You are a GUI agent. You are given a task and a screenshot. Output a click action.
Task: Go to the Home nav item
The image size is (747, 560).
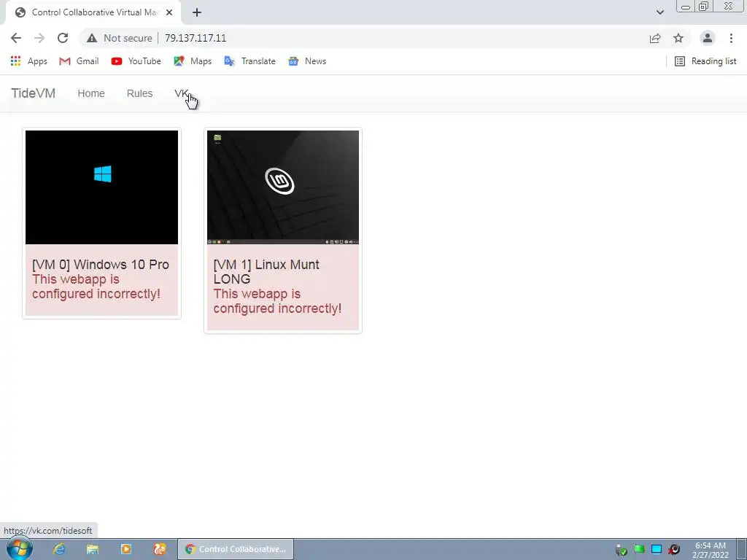tap(91, 93)
